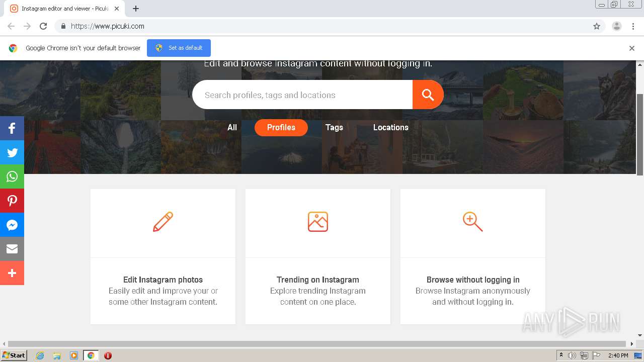
Task: Share on Pinterest sidebar icon
Action: point(12,201)
